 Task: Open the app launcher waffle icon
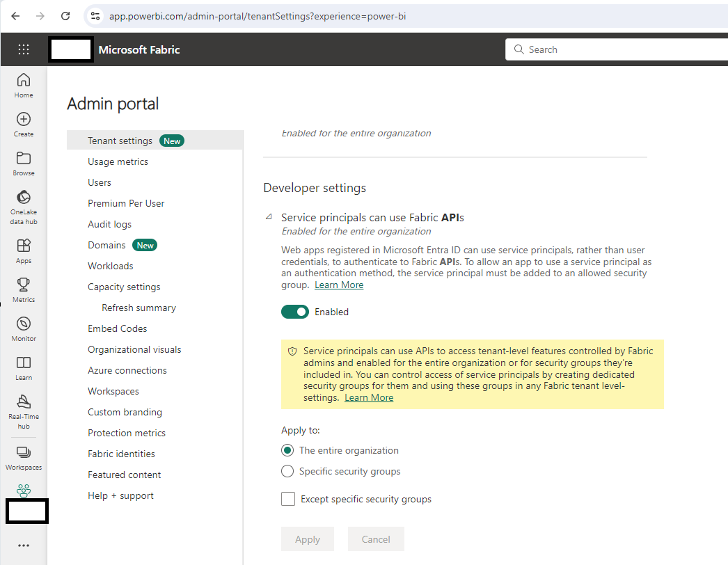(24, 49)
